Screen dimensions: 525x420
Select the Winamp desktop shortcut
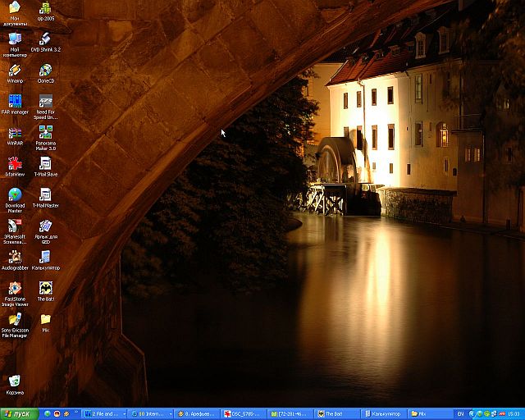(15, 74)
